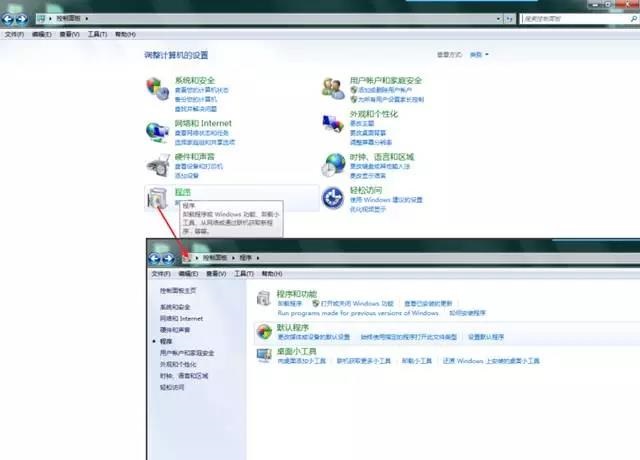Click the 设置默认程序 link
Image resolution: width=640 pixels, height=460 pixels.
click(x=486, y=337)
